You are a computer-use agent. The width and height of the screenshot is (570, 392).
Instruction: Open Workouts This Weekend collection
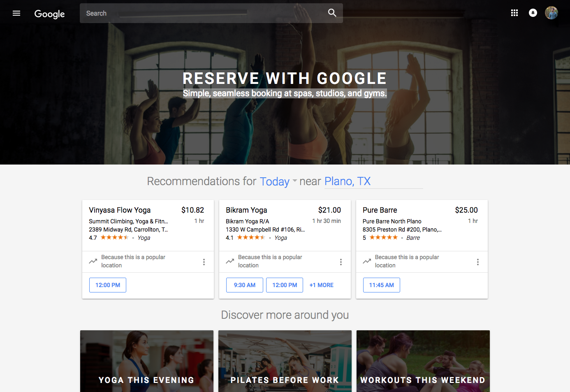[423, 361]
